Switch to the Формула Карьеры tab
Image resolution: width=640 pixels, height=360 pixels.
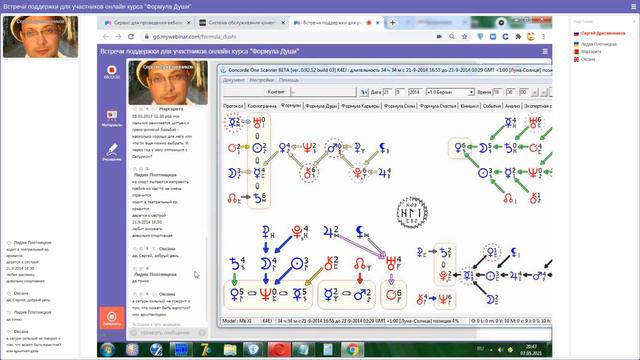pyautogui.click(x=360, y=106)
